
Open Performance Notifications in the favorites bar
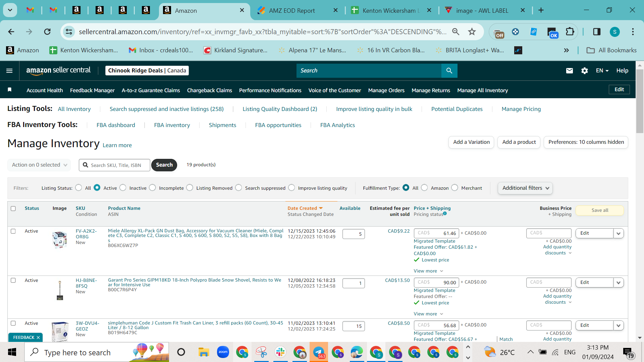pos(270,90)
